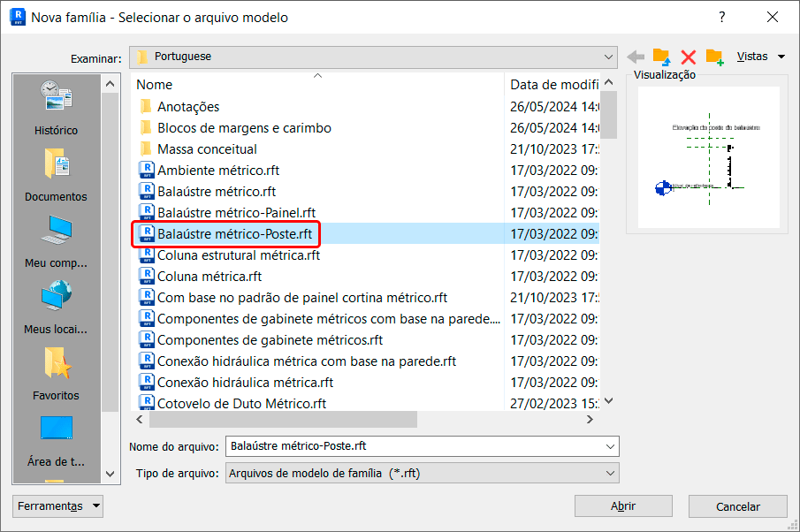This screenshot has width=800, height=532.
Task: Open the Anotações folder item
Action: coord(188,107)
